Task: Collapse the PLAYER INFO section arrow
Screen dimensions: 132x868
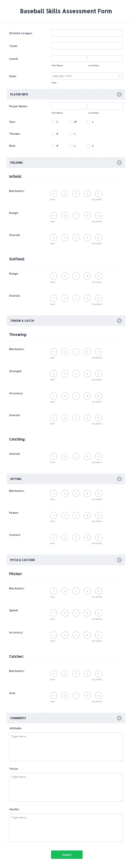Action: coord(119,94)
